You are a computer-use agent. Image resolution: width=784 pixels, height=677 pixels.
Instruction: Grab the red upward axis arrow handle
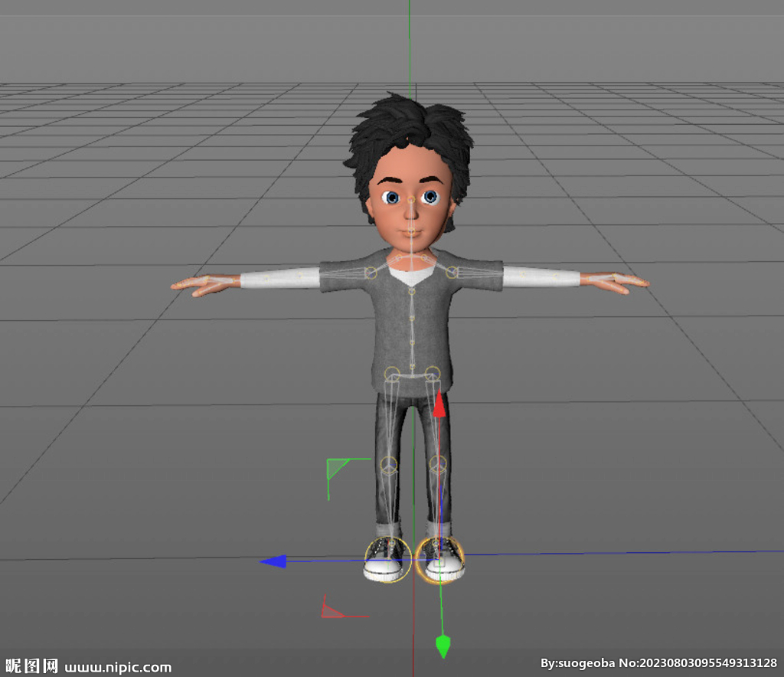click(439, 404)
